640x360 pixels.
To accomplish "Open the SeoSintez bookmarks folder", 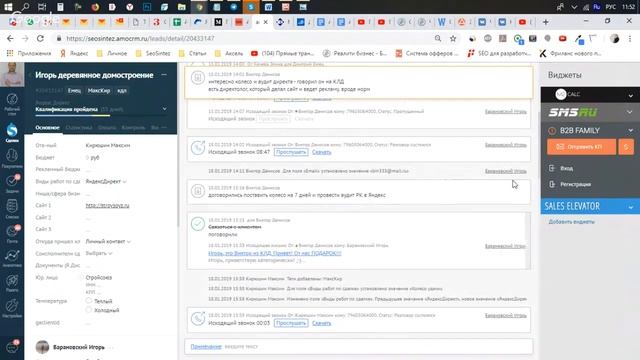I will click(x=154, y=53).
